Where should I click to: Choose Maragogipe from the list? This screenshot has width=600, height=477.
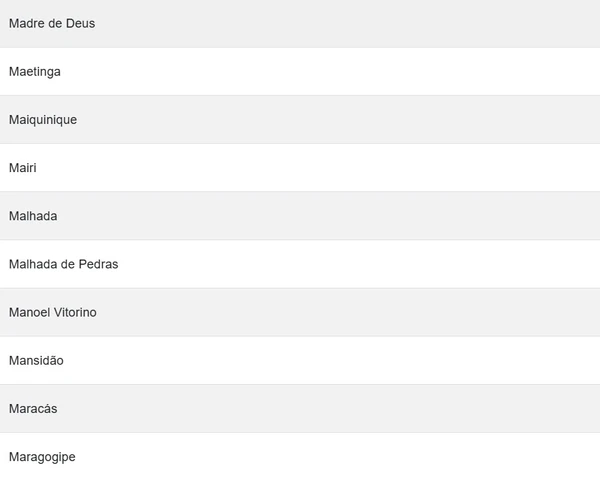click(300, 456)
